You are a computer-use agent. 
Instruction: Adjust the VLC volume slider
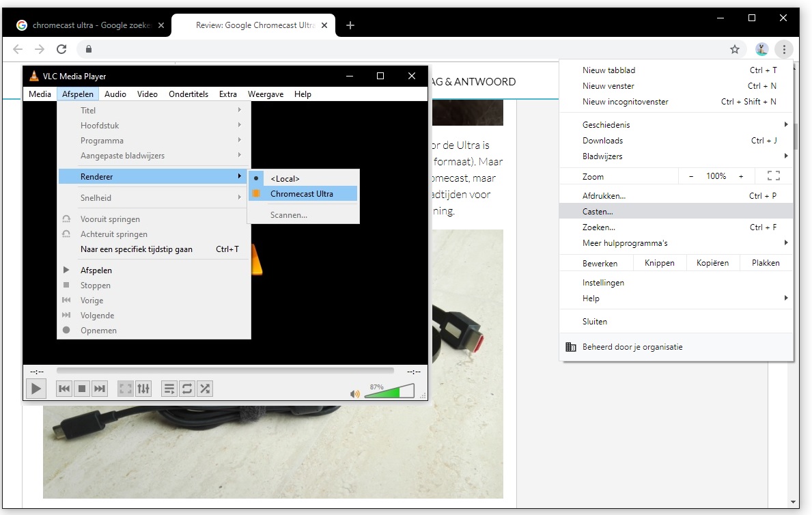(389, 393)
